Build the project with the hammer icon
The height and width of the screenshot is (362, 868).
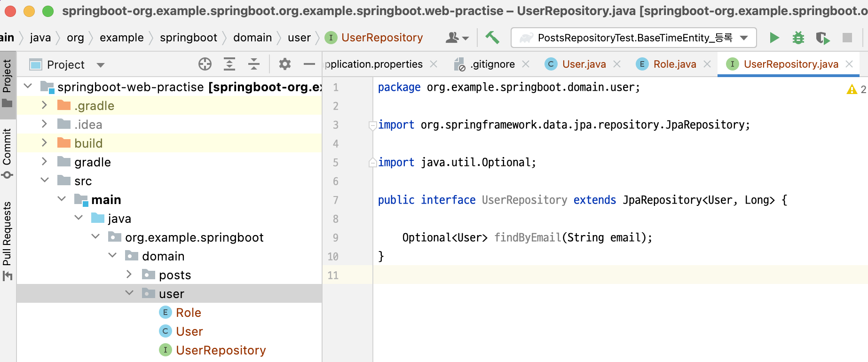(492, 38)
